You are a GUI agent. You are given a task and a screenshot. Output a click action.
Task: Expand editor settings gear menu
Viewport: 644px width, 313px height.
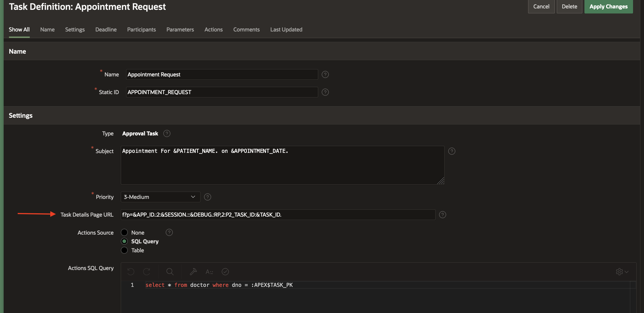tap(622, 272)
